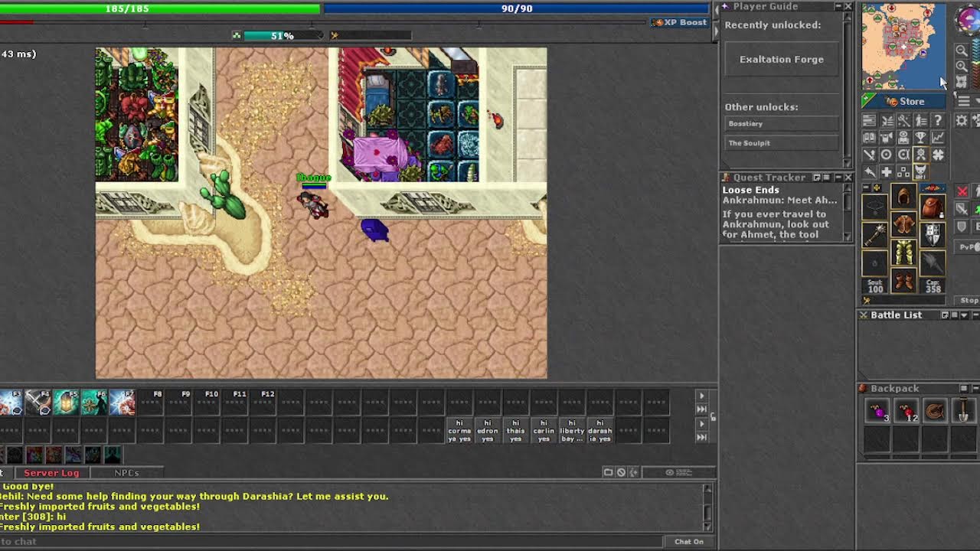Click the minimap thumbnail
This screenshot has height=551, width=980.
point(903,46)
